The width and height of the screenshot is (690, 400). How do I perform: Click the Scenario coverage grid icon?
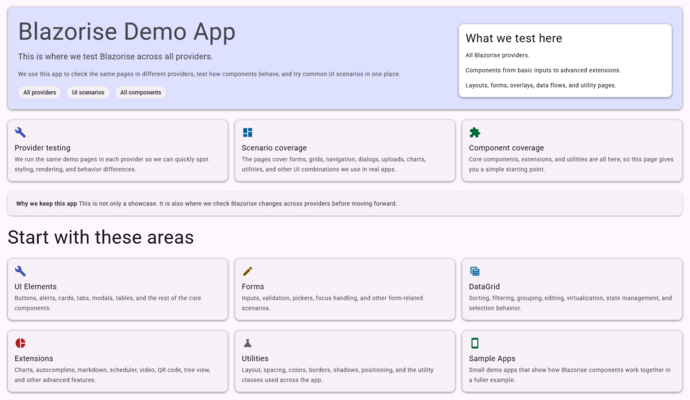pos(248,132)
